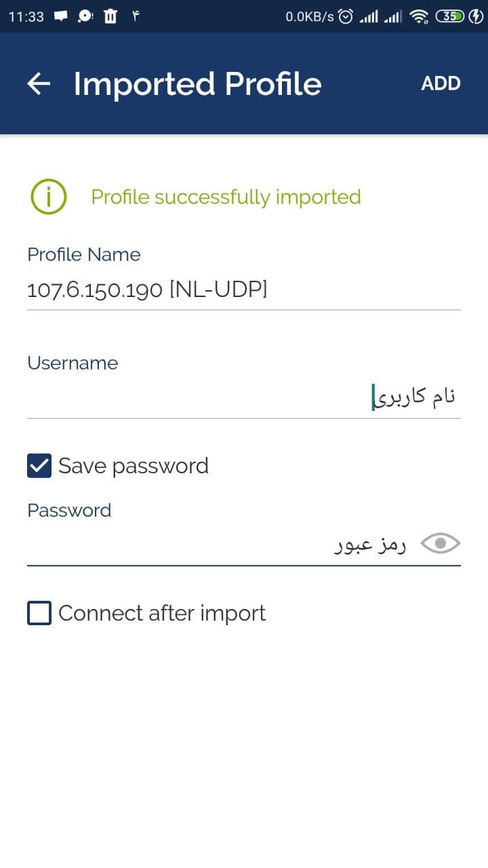488x868 pixels.
Task: Tap the "Save password" label text
Action: (x=134, y=466)
